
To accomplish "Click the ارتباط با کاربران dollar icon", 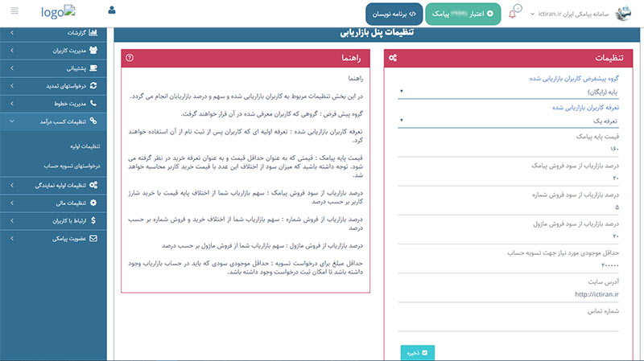I will [93, 220].
